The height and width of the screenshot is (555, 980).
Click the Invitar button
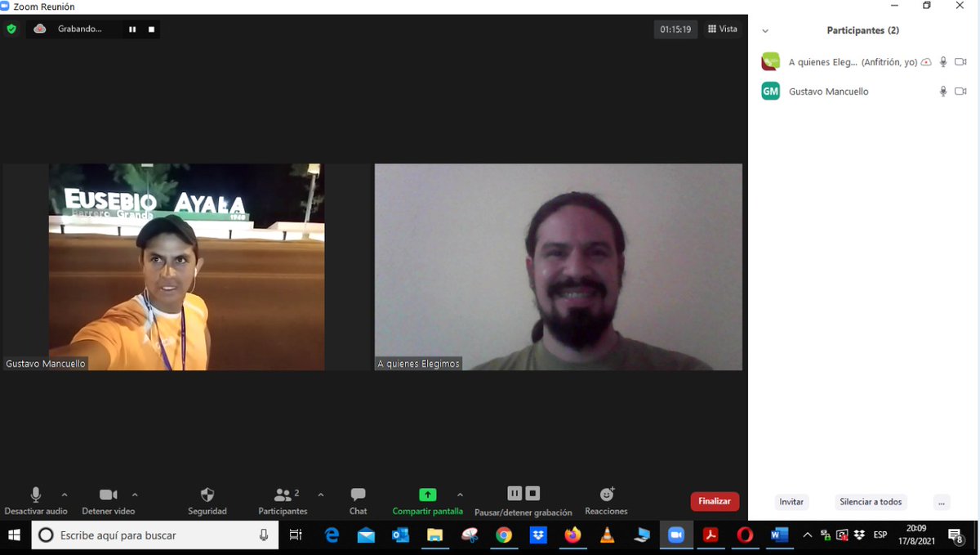[x=791, y=502]
